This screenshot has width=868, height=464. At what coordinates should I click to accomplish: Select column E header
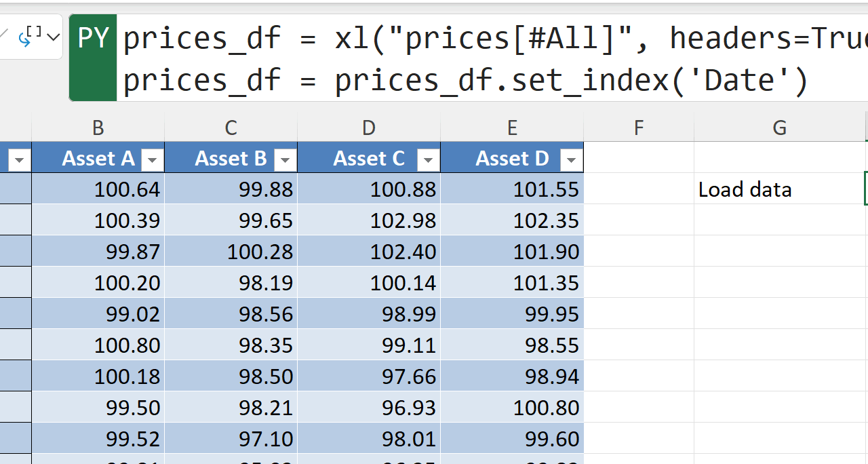512,128
